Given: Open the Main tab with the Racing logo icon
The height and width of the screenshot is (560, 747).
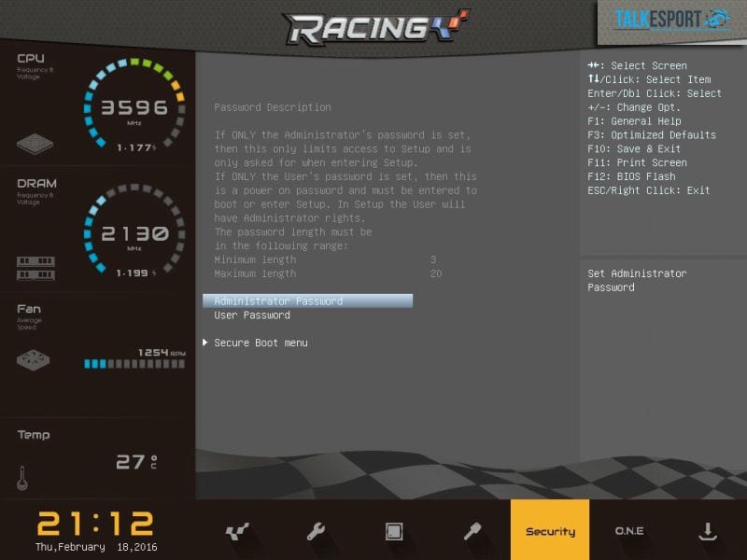Looking at the screenshot, I should (x=237, y=531).
